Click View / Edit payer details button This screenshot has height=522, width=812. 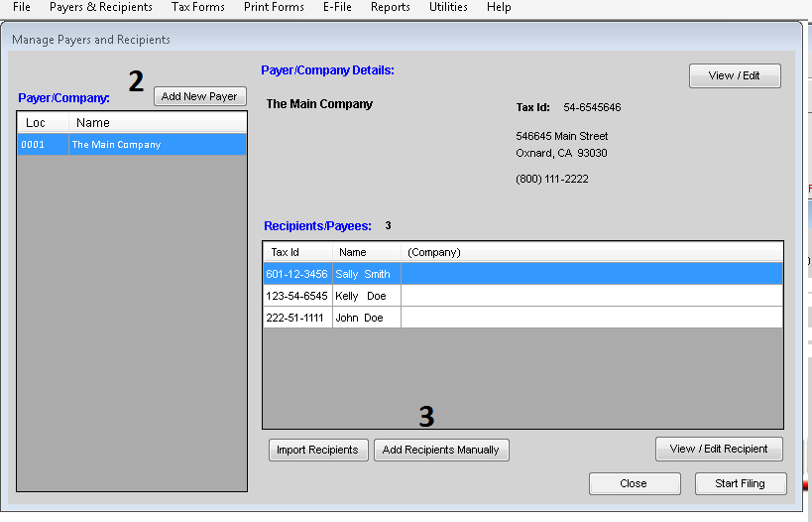735,75
